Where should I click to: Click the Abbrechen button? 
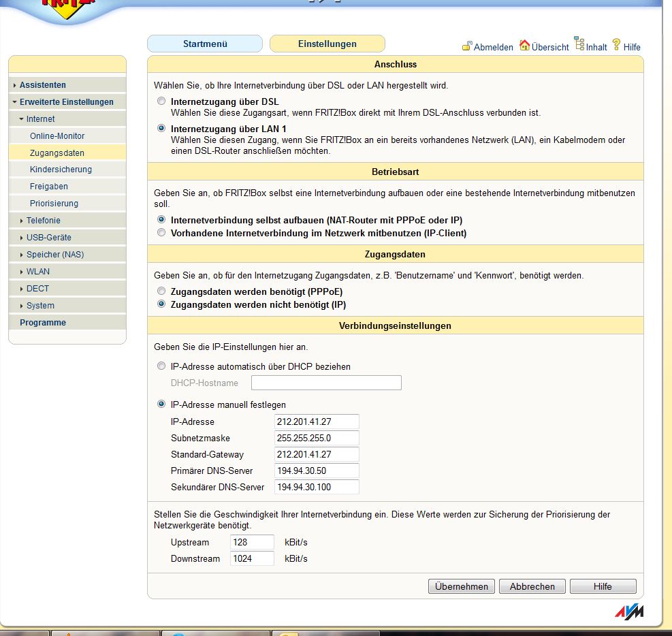(x=532, y=586)
